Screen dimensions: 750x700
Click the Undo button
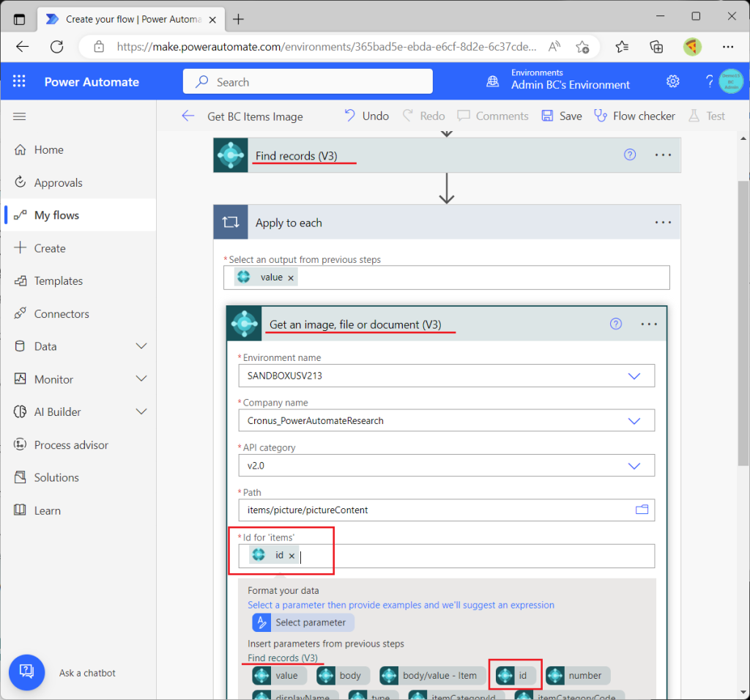(366, 116)
